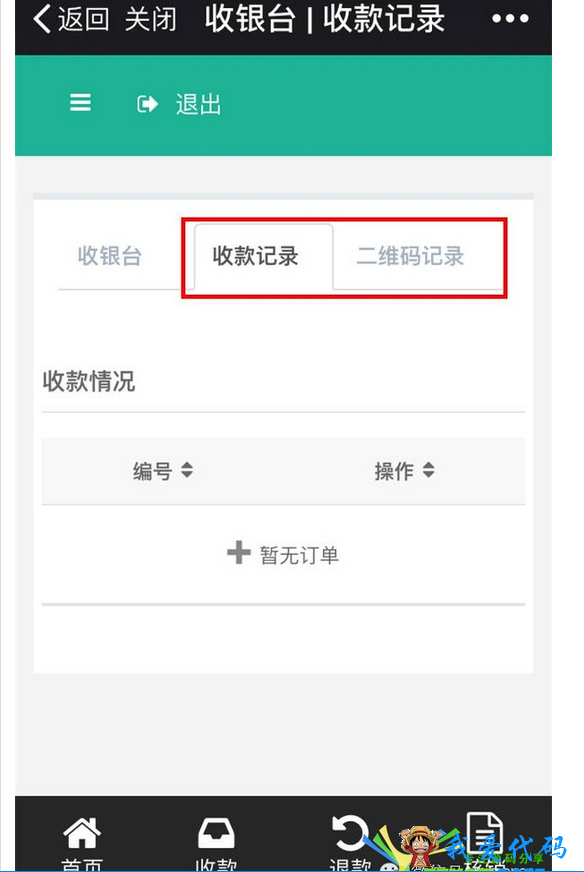Click the plus icon beside 暂无订单
The height and width of the screenshot is (872, 584).
click(239, 552)
